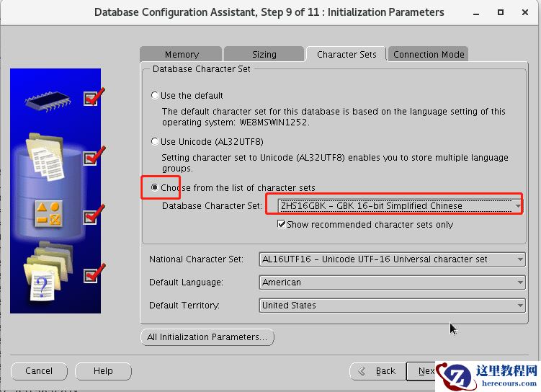The height and width of the screenshot is (392, 541).
Task: Open the Default Territory dropdown
Action: (x=393, y=306)
